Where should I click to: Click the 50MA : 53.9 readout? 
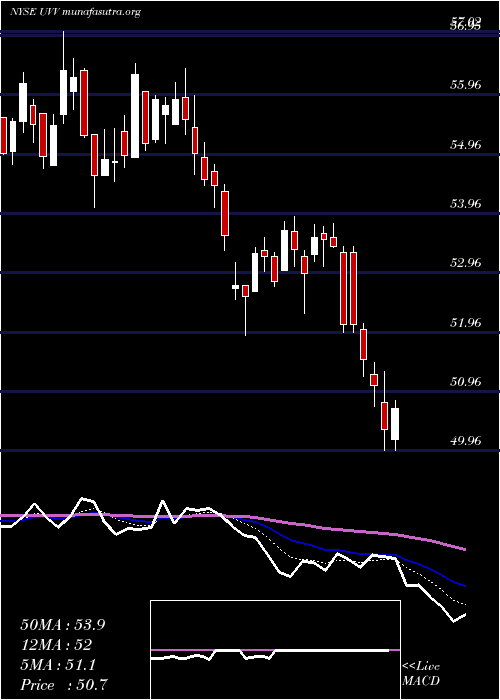click(62, 625)
